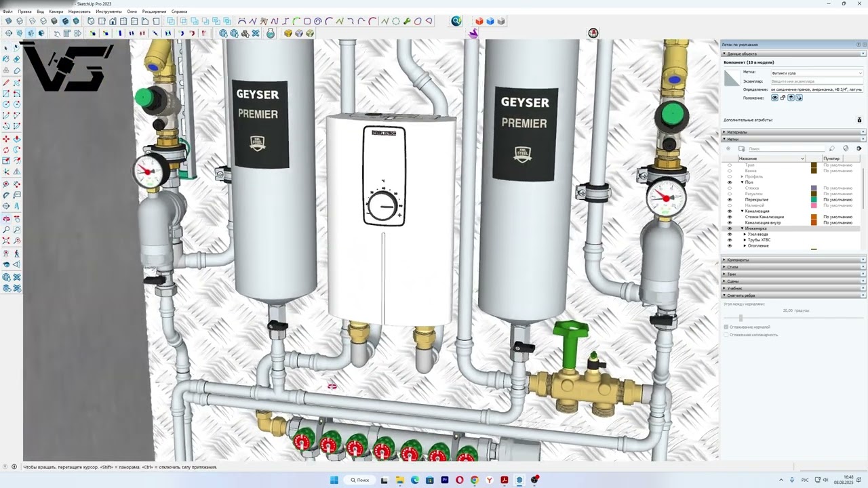Pick the Lasso selection tool

[17, 47]
